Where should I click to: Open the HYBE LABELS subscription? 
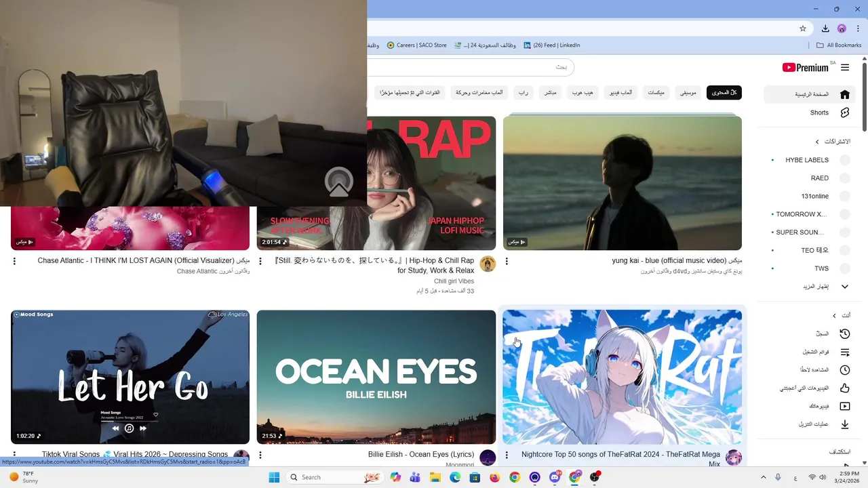[808, 160]
